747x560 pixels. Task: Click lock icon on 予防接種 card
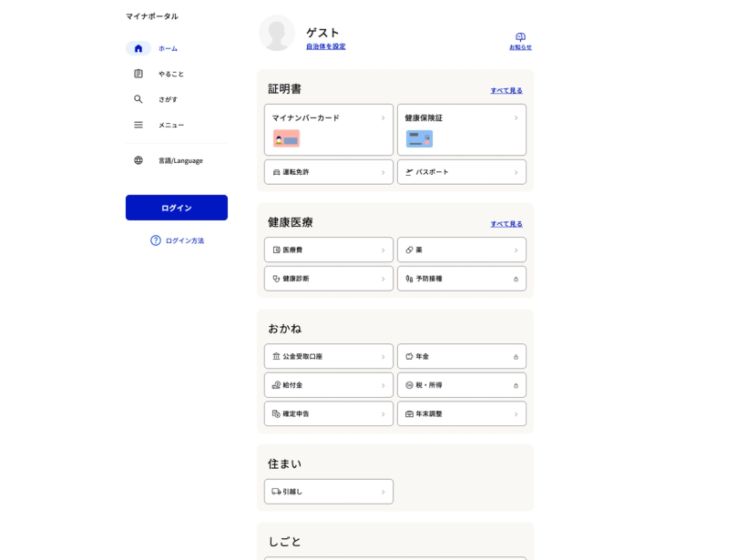click(x=516, y=279)
